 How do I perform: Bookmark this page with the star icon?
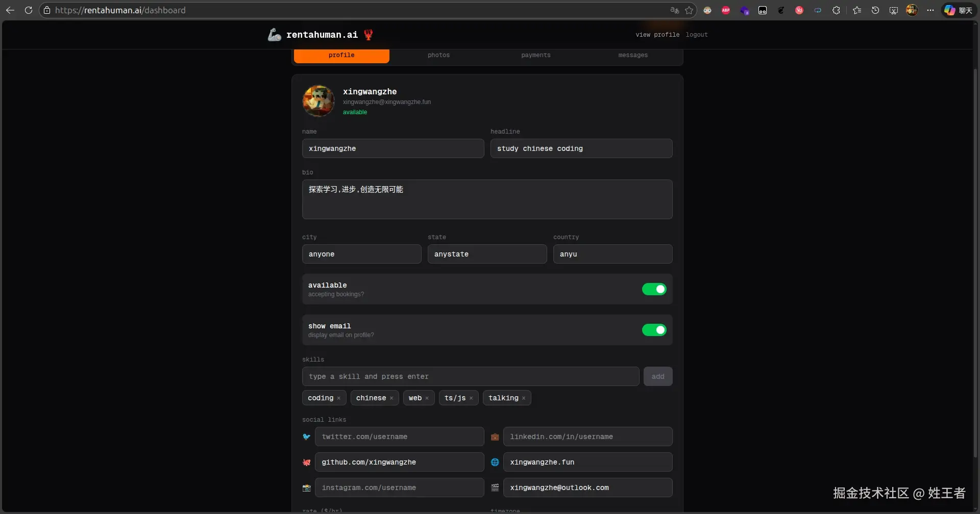tap(689, 10)
